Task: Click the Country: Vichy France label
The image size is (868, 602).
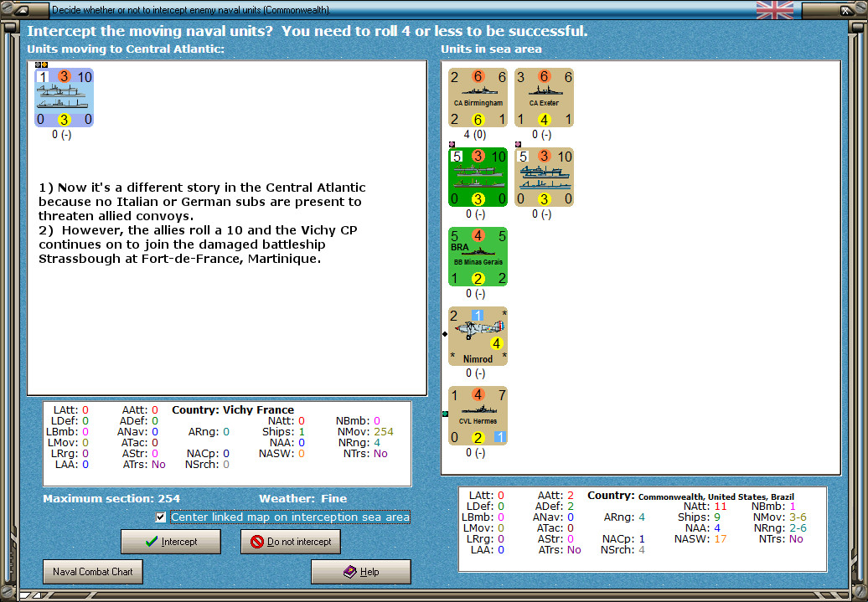Action: (x=233, y=410)
